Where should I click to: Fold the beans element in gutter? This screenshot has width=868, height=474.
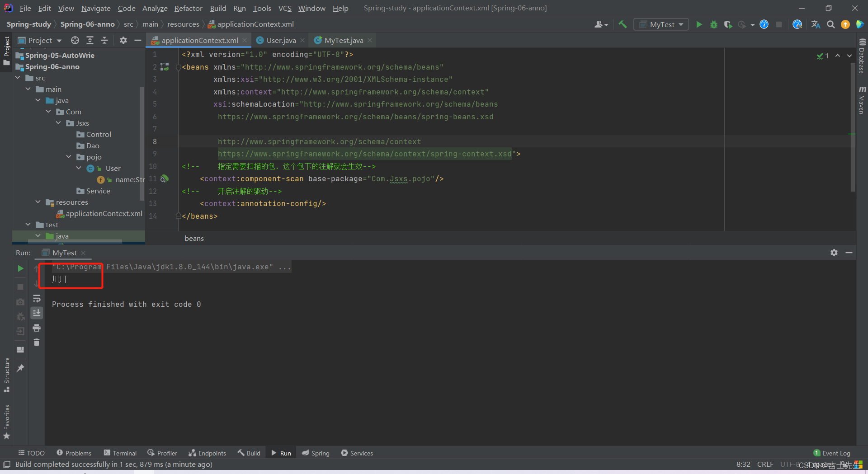coord(178,67)
